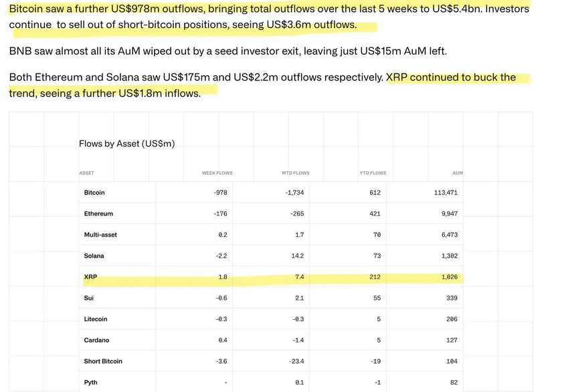Click Cardano AUM value 127
562x392 pixels.
(x=452, y=340)
